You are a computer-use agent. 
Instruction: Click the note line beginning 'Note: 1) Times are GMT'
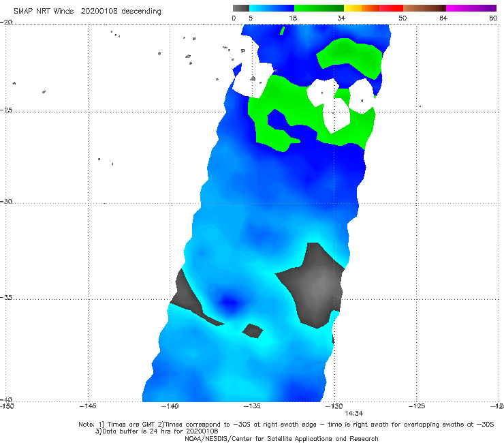pos(286,425)
